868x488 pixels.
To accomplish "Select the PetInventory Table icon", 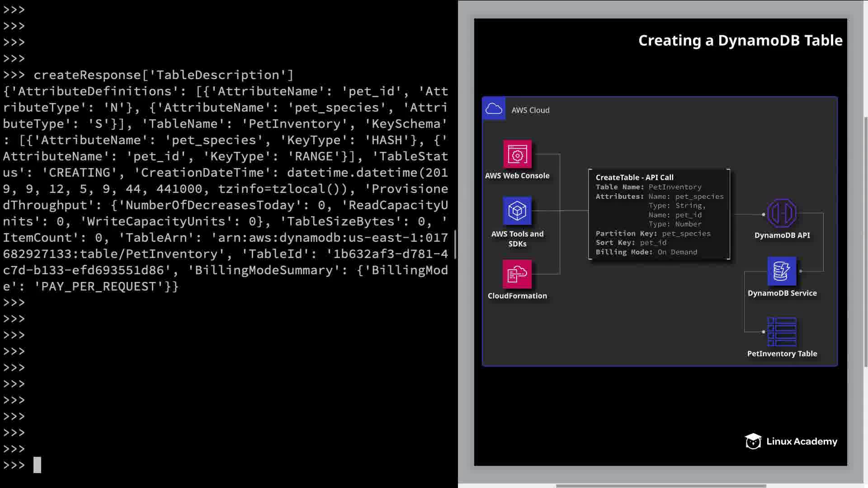I will (x=782, y=332).
